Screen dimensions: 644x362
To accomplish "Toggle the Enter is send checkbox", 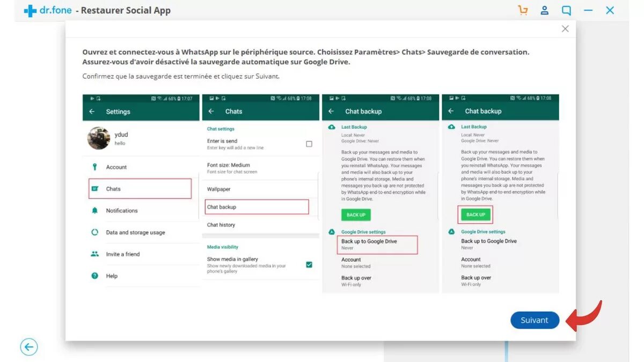I will [x=309, y=144].
